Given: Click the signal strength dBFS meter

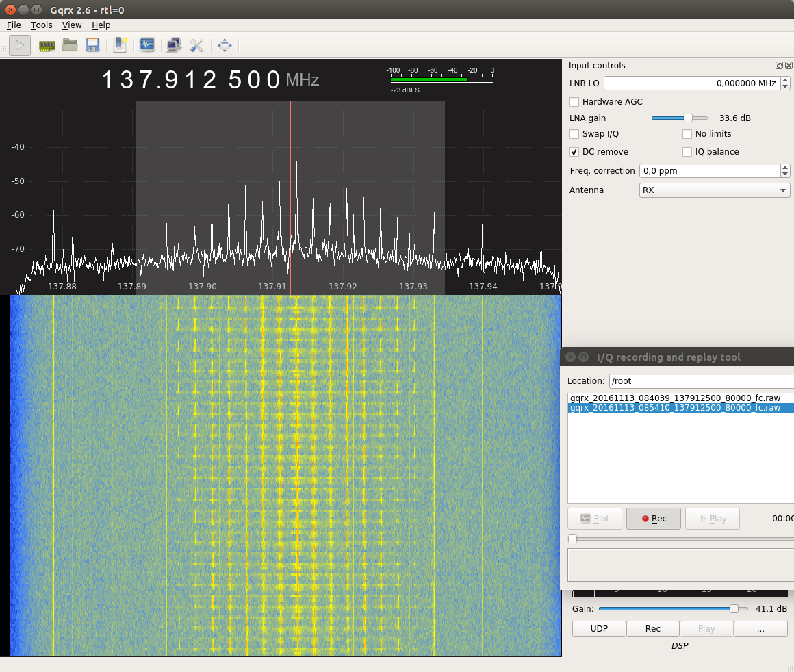Looking at the screenshot, I should (x=441, y=79).
